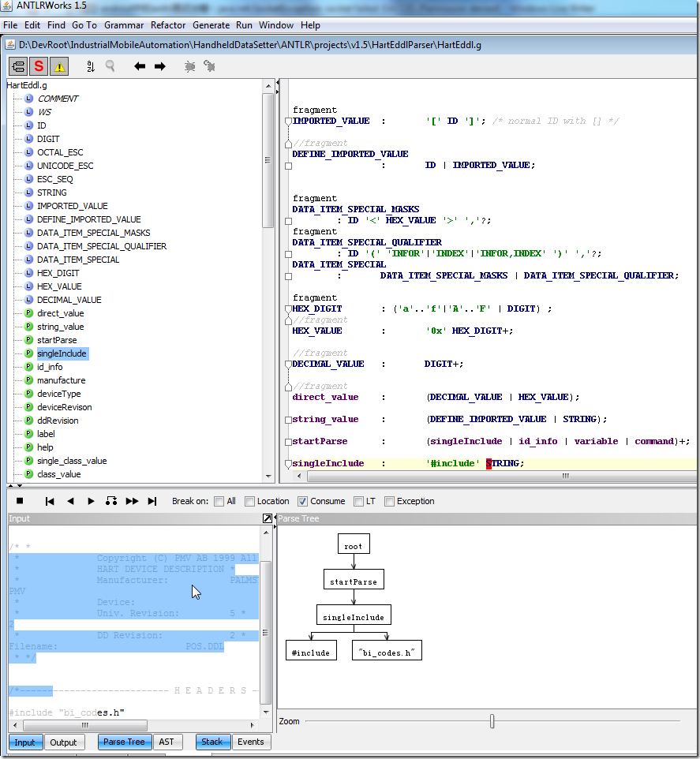Click the yellow warning triangle icon
Viewport: 700px width, 759px height.
tap(59, 66)
